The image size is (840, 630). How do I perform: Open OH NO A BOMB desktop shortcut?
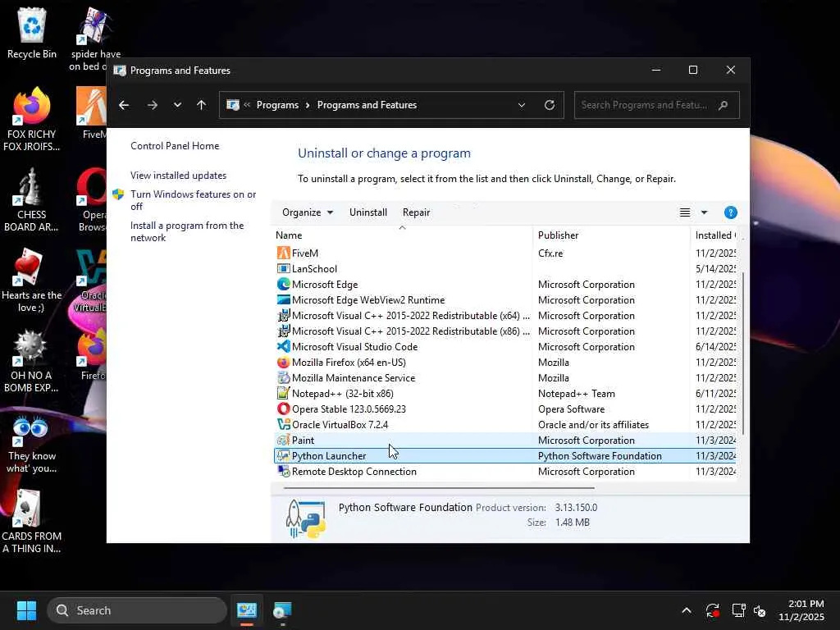click(x=32, y=360)
